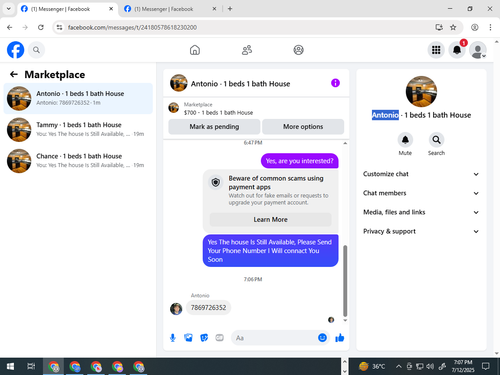
Task: Open the Chrome profile icon
Action: pyautogui.click(x=475, y=27)
